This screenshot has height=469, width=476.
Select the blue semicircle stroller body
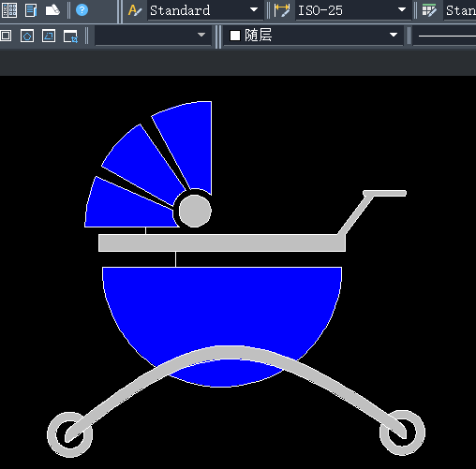pyautogui.click(x=222, y=312)
